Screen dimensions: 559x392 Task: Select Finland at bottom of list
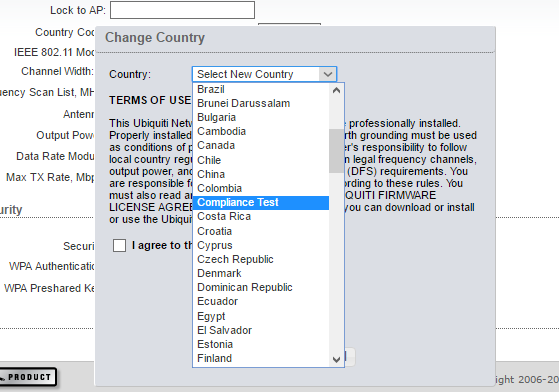point(261,358)
